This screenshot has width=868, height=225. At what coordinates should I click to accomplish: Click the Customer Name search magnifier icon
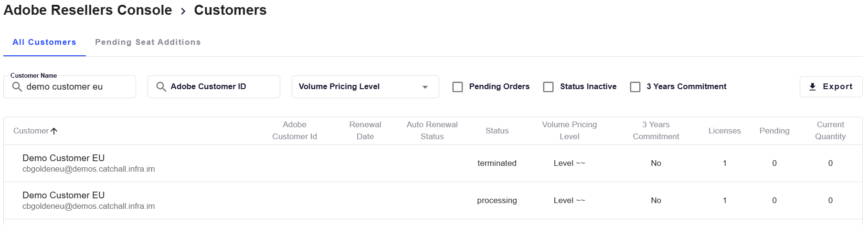tap(17, 87)
